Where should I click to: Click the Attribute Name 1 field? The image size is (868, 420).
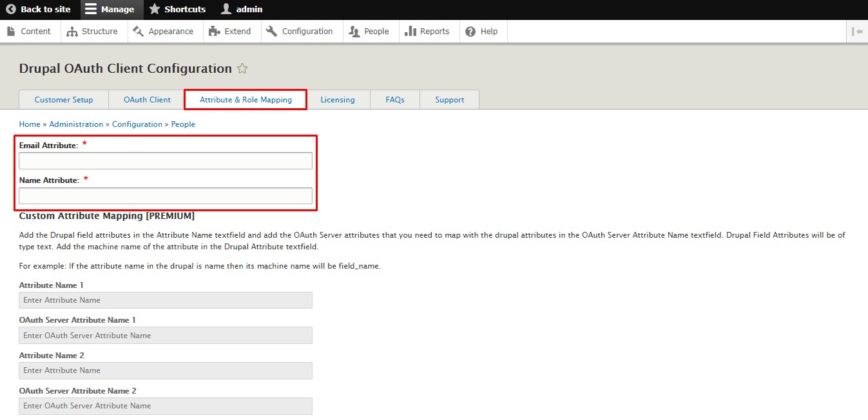pos(166,300)
